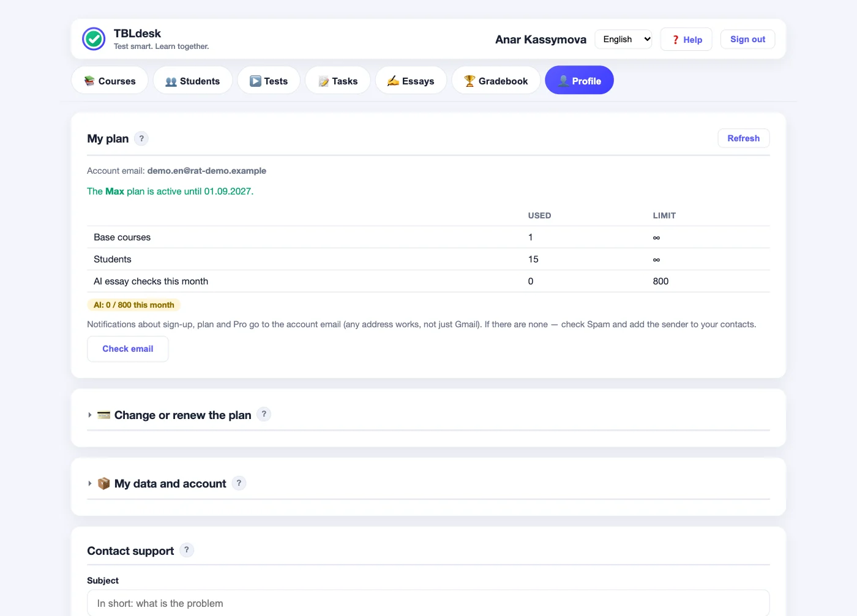Image resolution: width=857 pixels, height=616 pixels.
Task: Click 'The Max plan is active until 01.09.2027.' text
Action: (170, 191)
